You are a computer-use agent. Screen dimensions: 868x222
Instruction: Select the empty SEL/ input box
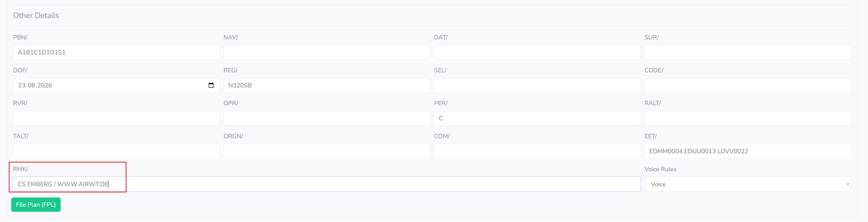tap(537, 85)
